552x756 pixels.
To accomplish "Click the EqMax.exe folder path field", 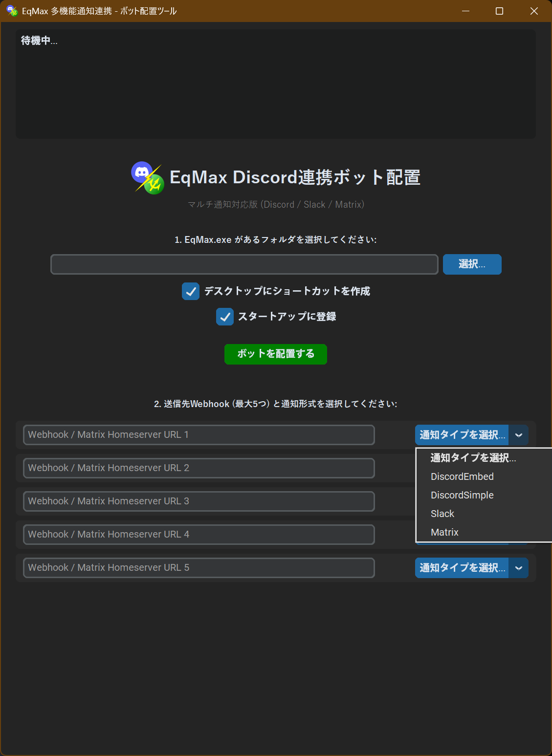I will click(244, 264).
